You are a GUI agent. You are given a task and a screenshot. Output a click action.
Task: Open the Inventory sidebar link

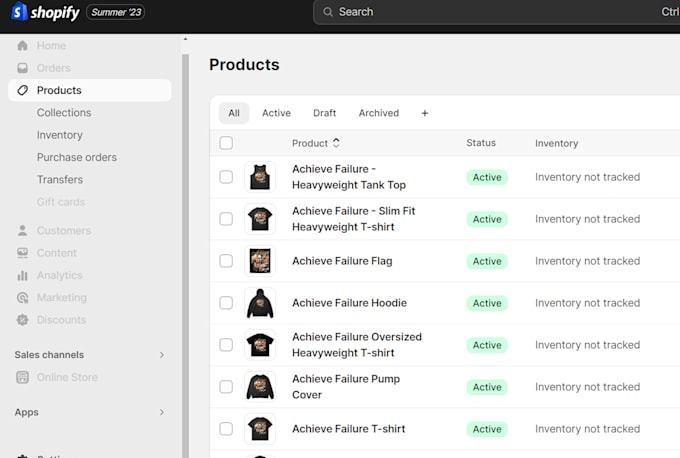point(60,135)
